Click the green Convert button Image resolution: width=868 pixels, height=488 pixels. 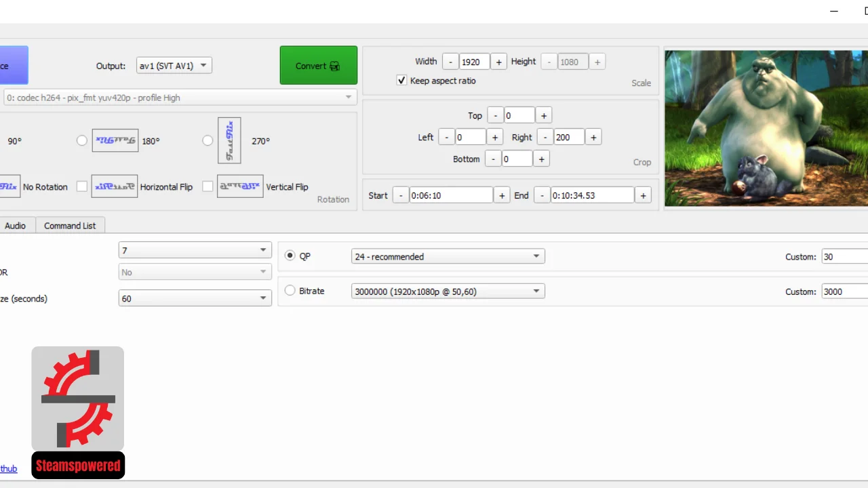point(318,65)
